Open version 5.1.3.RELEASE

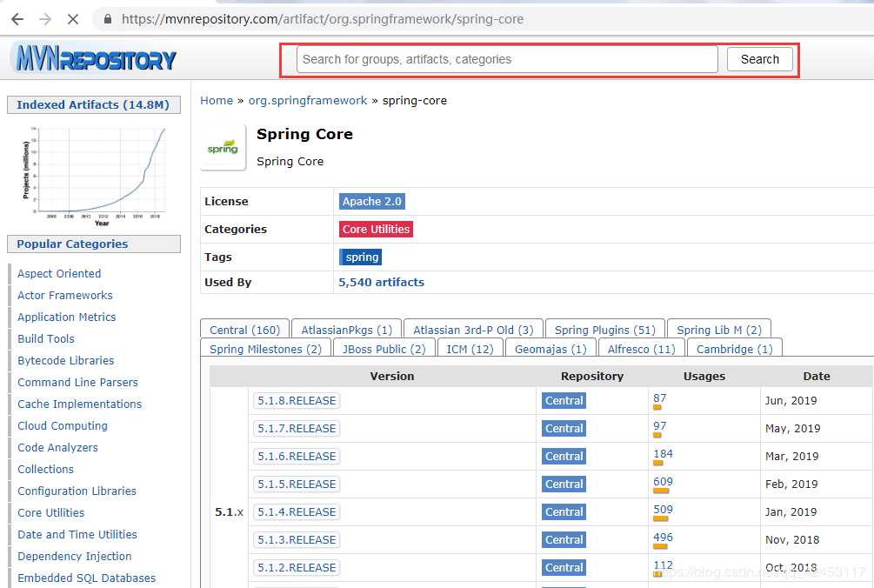[x=297, y=540]
